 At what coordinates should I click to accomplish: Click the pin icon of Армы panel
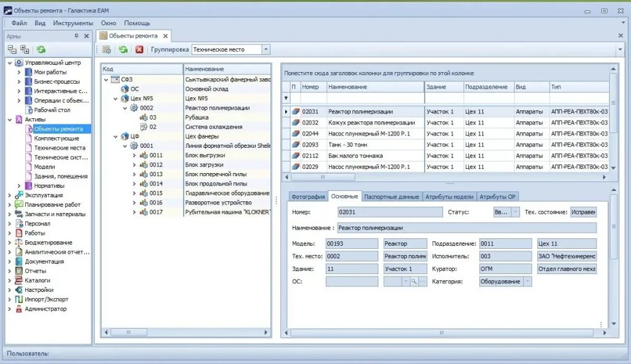(x=76, y=36)
